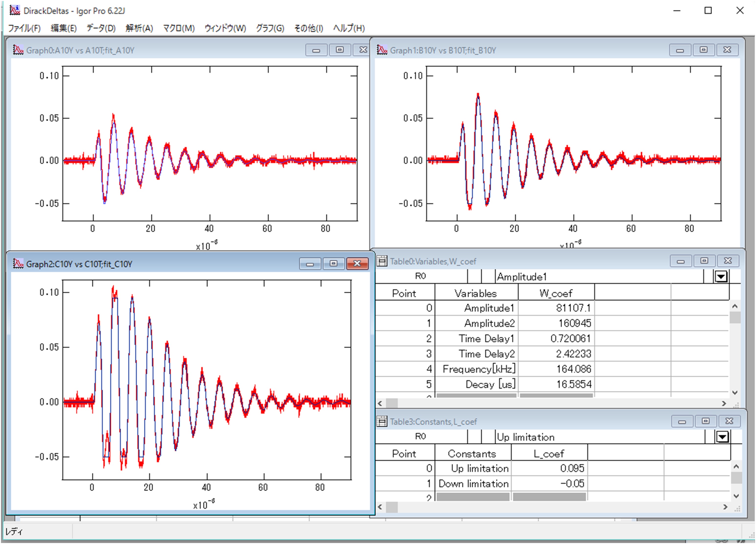
Task: Maximize the Graph1 window
Action: 704,50
